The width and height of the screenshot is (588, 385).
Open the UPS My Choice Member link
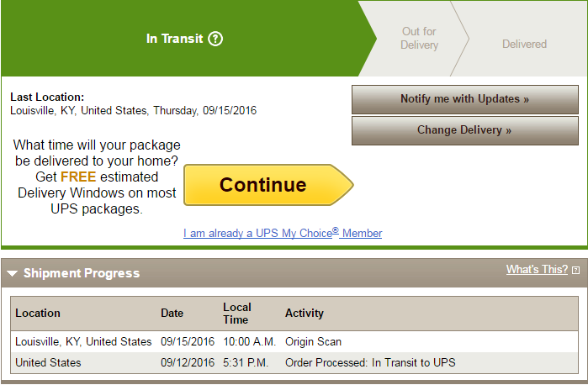[x=283, y=233]
